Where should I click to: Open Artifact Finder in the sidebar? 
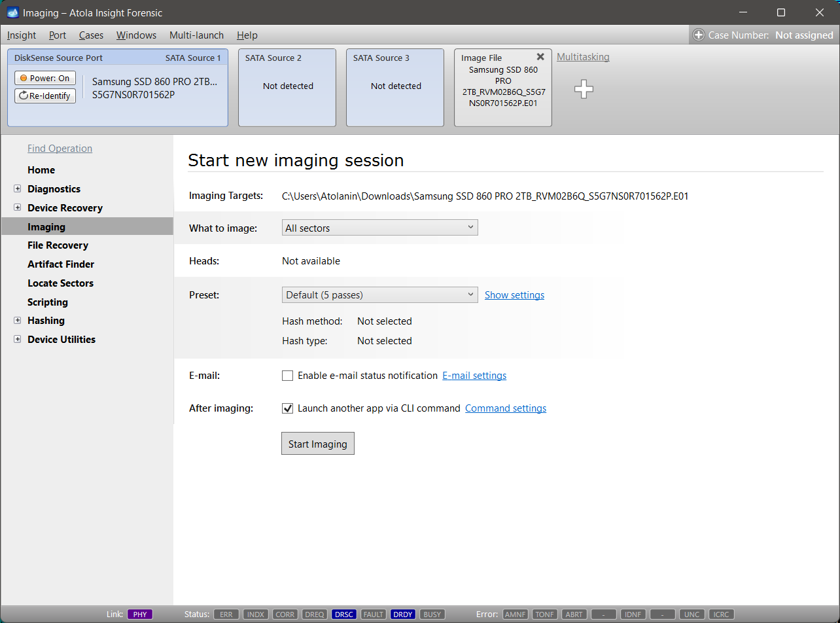pos(61,264)
